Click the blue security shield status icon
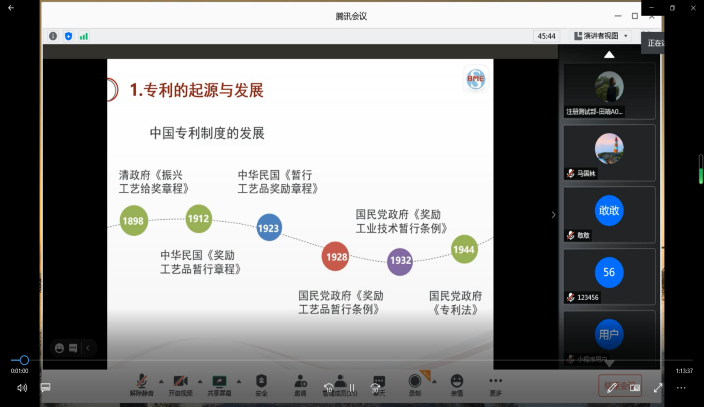The height and width of the screenshot is (407, 704). click(68, 36)
